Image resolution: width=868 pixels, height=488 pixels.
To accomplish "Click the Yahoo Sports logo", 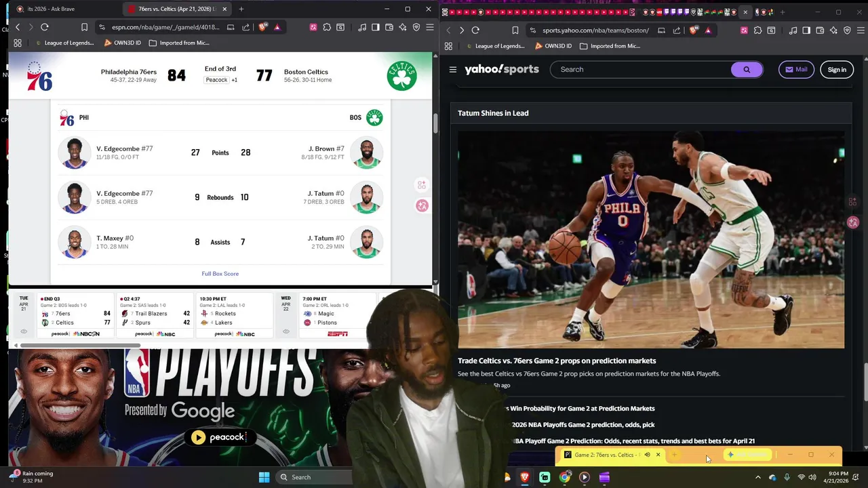I will tap(502, 69).
